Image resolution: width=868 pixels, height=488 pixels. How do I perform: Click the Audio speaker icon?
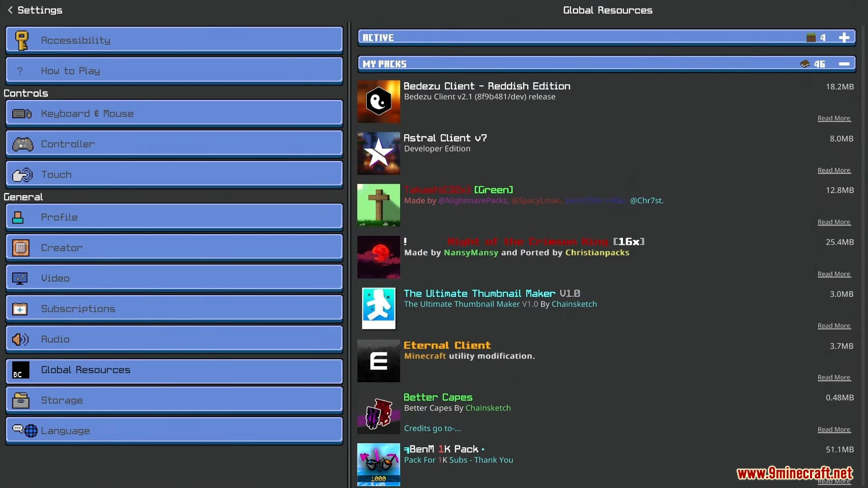(x=20, y=339)
